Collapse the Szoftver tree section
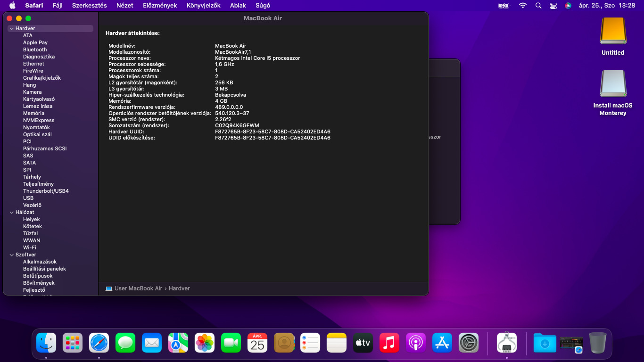The width and height of the screenshot is (644, 362). pyautogui.click(x=11, y=255)
